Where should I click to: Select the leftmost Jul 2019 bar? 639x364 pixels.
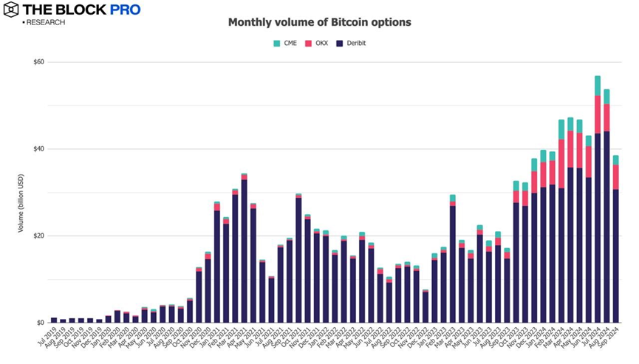(54, 320)
